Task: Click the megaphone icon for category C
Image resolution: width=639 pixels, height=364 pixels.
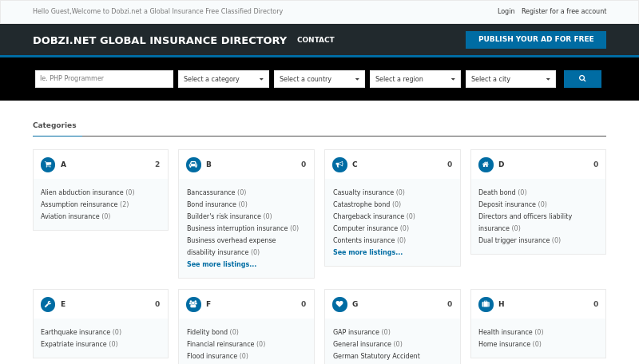Action: 340,165
